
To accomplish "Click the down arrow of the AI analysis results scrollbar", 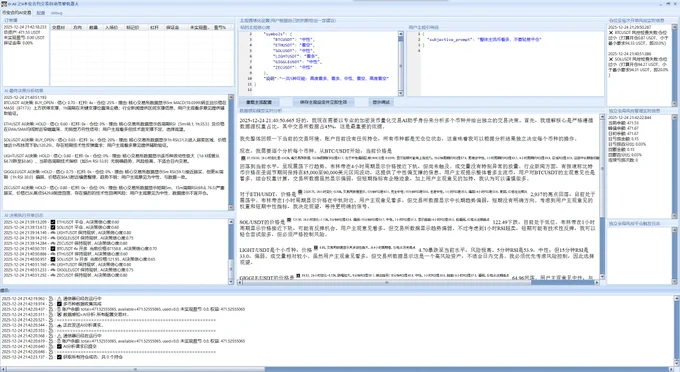I will click(x=231, y=208).
